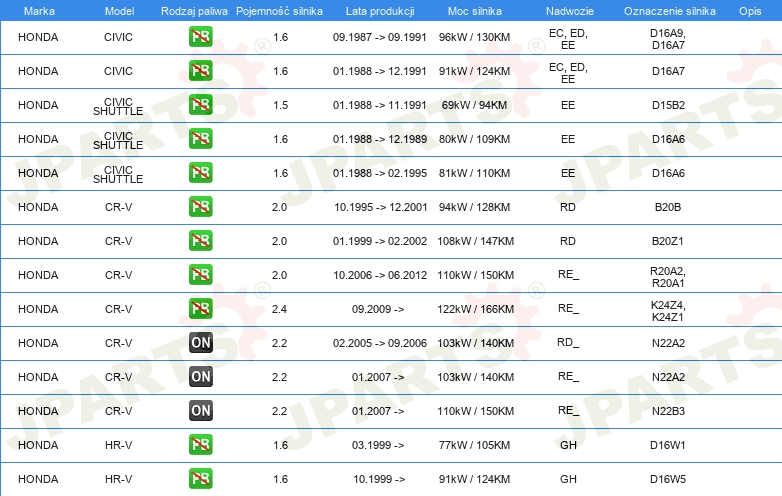Click petrol icon in Civic Shuttle 80kW / 109KM row
782x496 pixels.
point(200,139)
